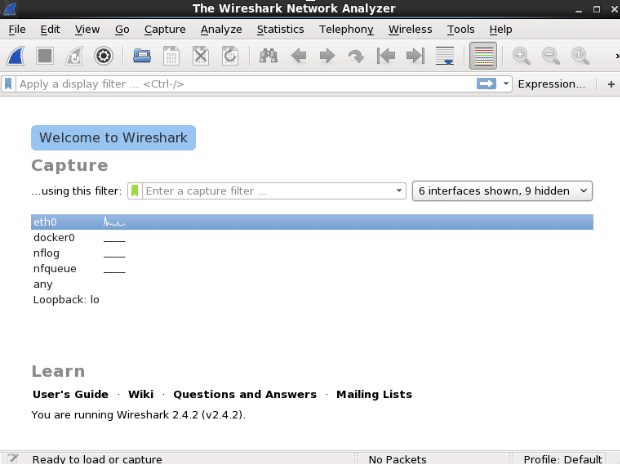Click the stop capture square icon
The height and width of the screenshot is (464, 620).
point(45,56)
